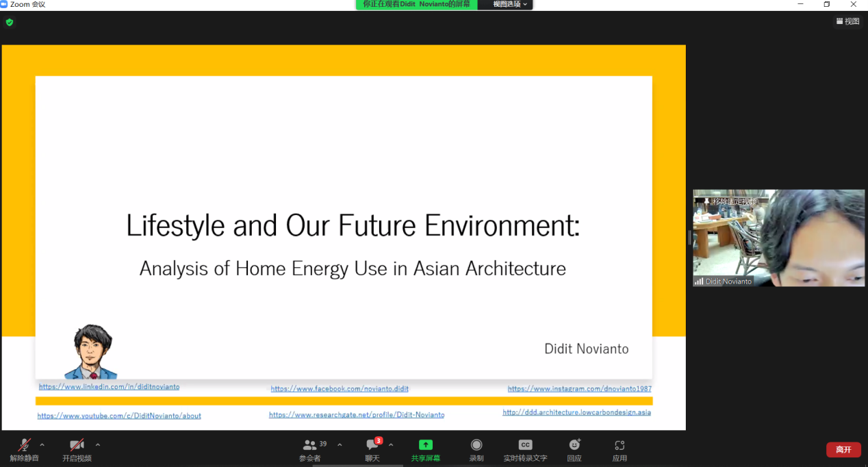The height and width of the screenshot is (467, 868).
Task: Turn on the video camera
Action: [77, 446]
